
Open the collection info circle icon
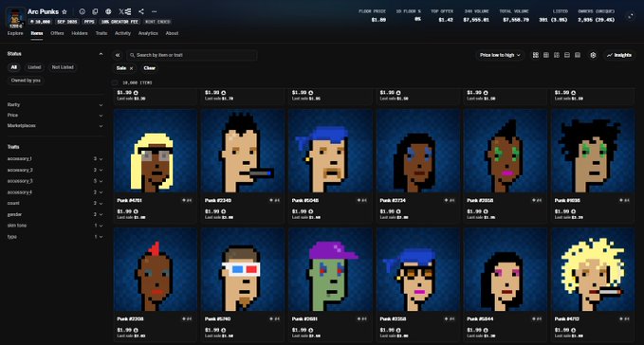pyautogui.click(x=83, y=12)
